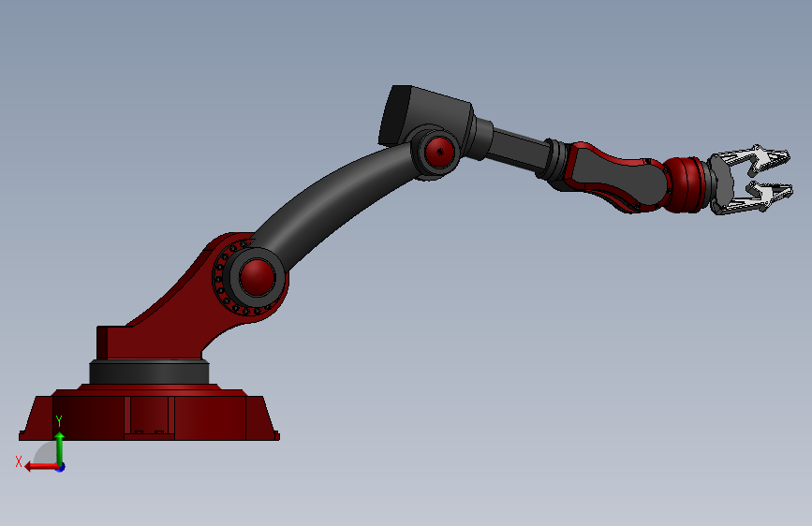Select the red trapezoid base of the robot
The height and width of the screenshot is (526, 812).
point(149,415)
